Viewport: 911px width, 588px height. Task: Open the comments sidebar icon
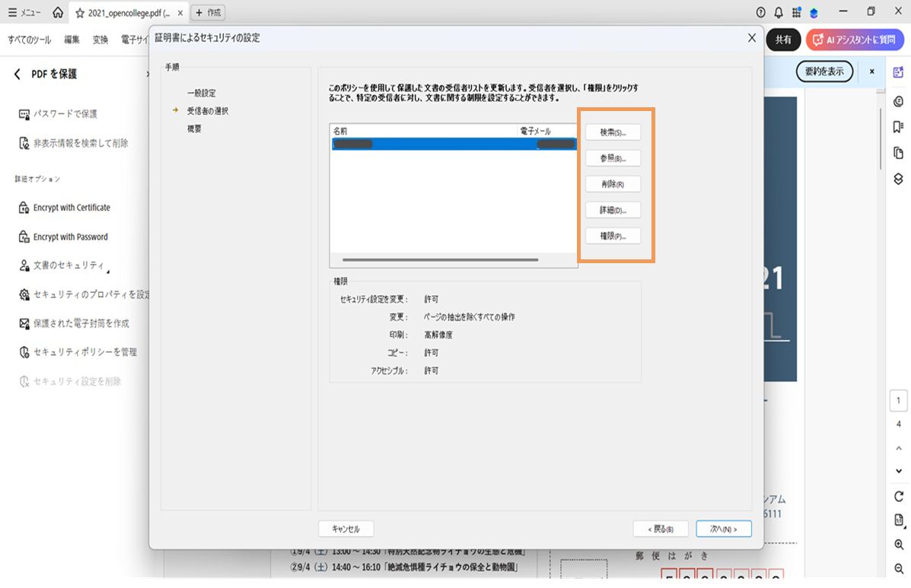coord(898,102)
